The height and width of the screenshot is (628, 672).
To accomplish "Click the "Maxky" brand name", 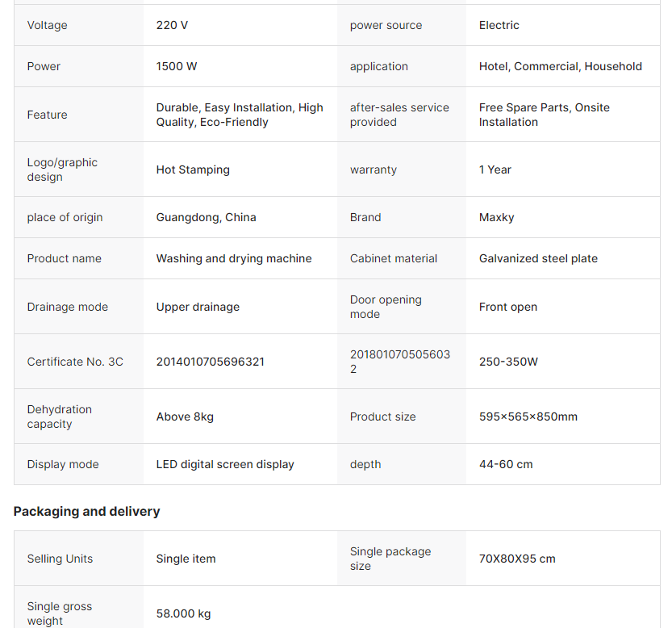I will tap(496, 217).
